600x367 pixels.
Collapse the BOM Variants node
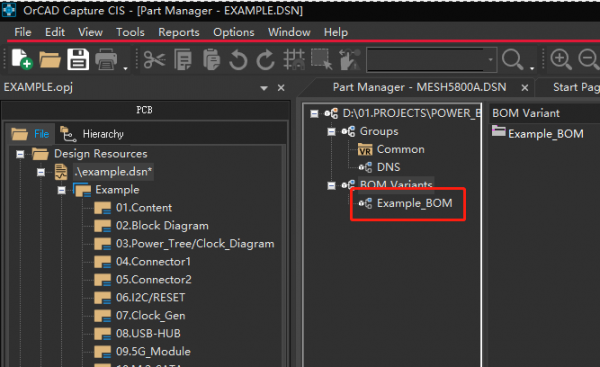click(331, 186)
